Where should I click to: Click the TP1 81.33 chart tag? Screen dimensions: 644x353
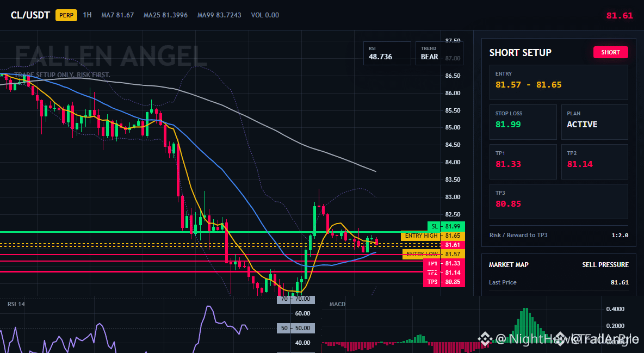pos(444,263)
